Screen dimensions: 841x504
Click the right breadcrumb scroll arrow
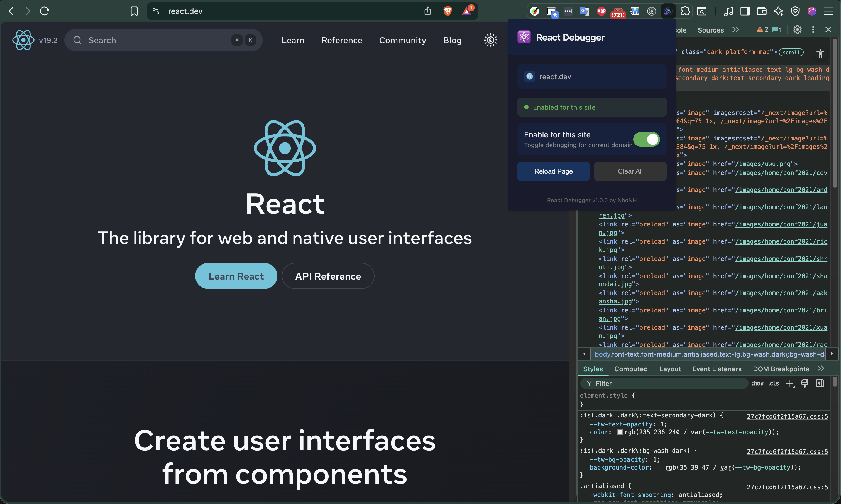(x=832, y=354)
